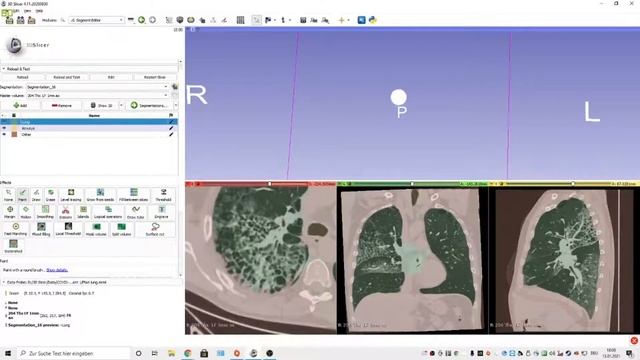Collapse the Reload & Test section

click(4, 69)
